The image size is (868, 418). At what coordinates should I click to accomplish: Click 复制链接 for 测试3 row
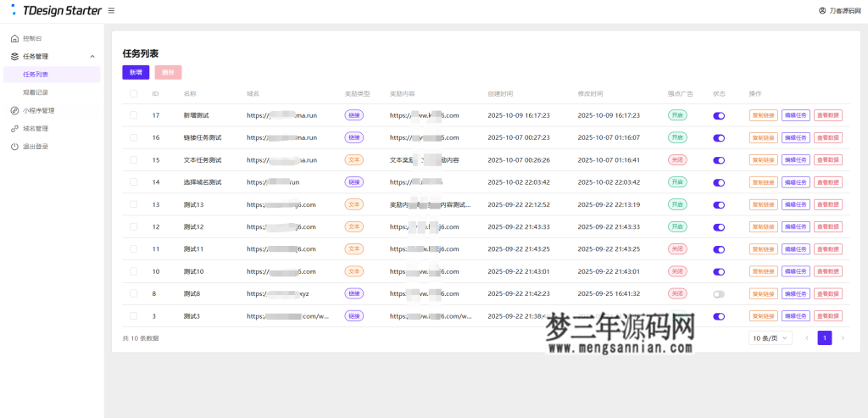point(764,315)
